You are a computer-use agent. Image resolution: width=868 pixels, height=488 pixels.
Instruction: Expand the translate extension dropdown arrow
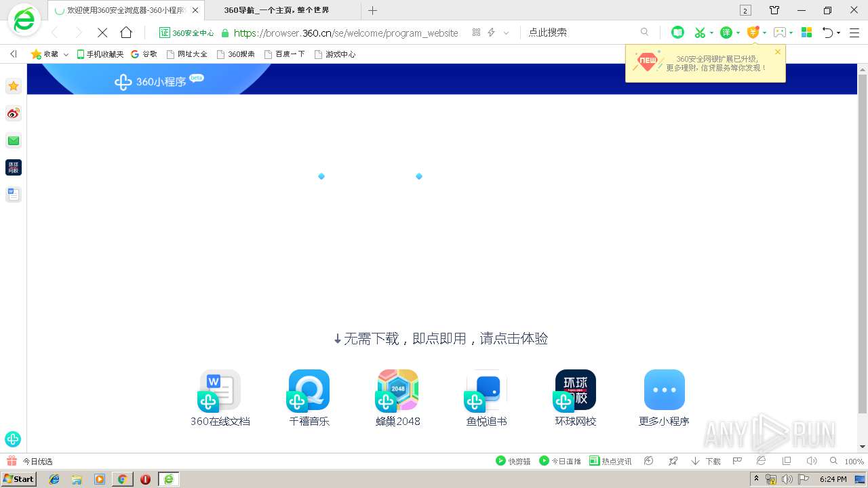(738, 33)
